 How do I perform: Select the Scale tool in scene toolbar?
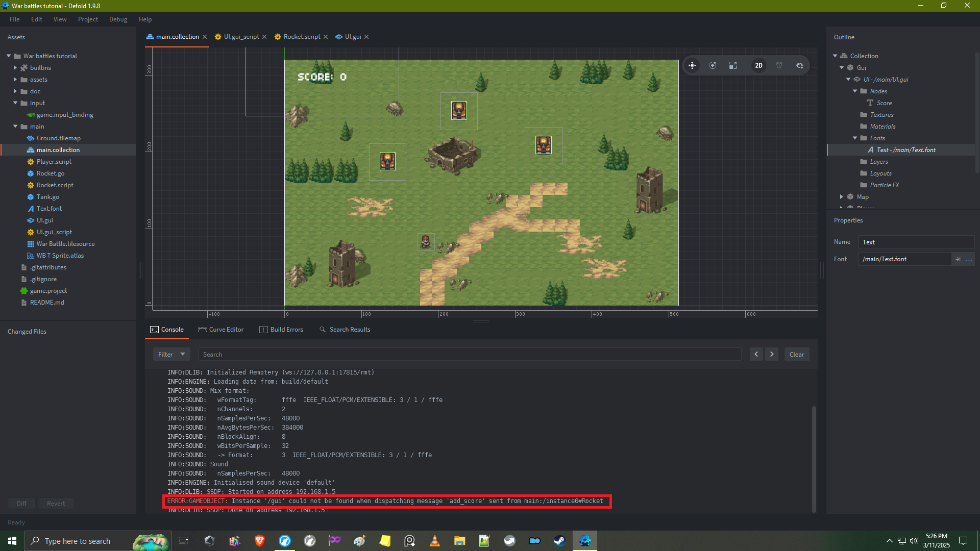(733, 65)
